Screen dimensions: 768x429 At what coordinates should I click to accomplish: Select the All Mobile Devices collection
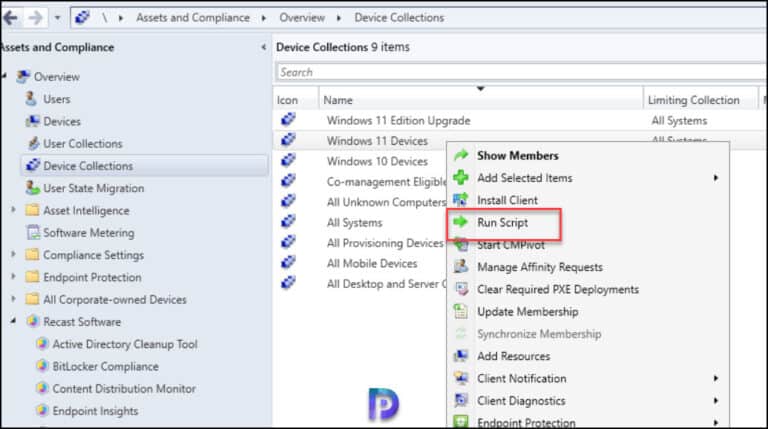coord(372,263)
